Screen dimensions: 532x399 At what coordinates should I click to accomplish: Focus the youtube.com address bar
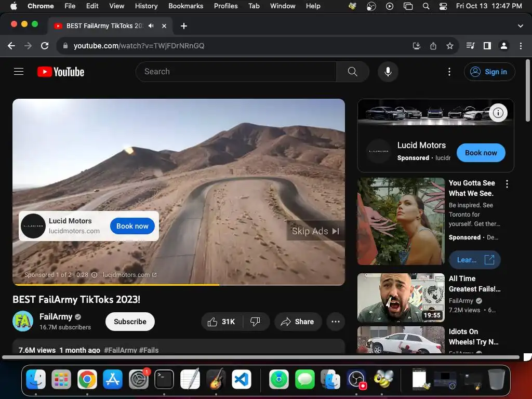(x=234, y=46)
